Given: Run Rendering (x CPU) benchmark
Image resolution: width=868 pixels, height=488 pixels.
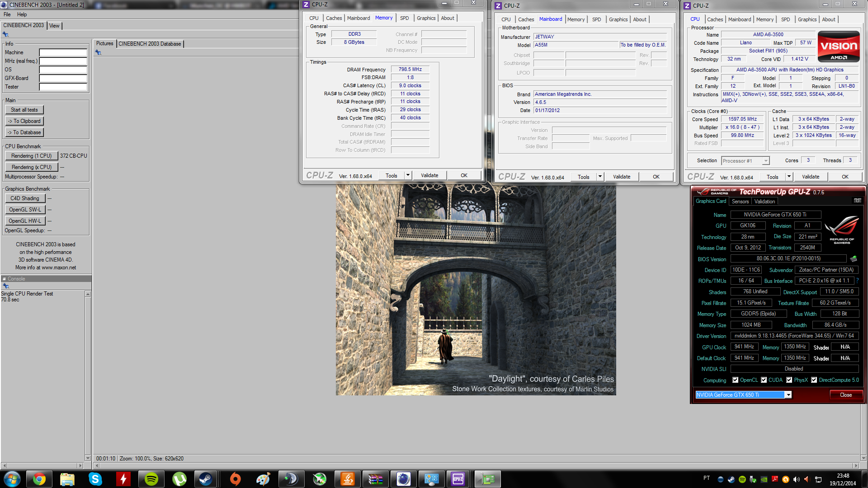Looking at the screenshot, I should point(32,167).
